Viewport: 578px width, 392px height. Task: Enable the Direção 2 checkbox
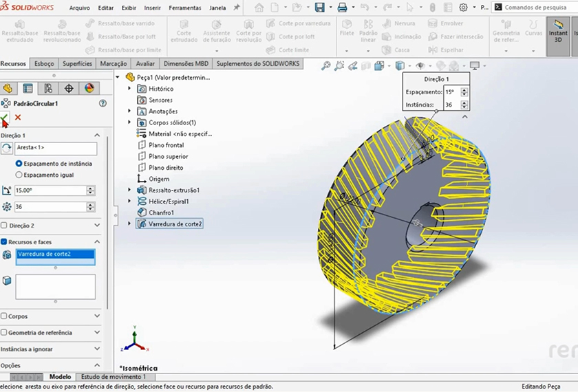point(4,225)
